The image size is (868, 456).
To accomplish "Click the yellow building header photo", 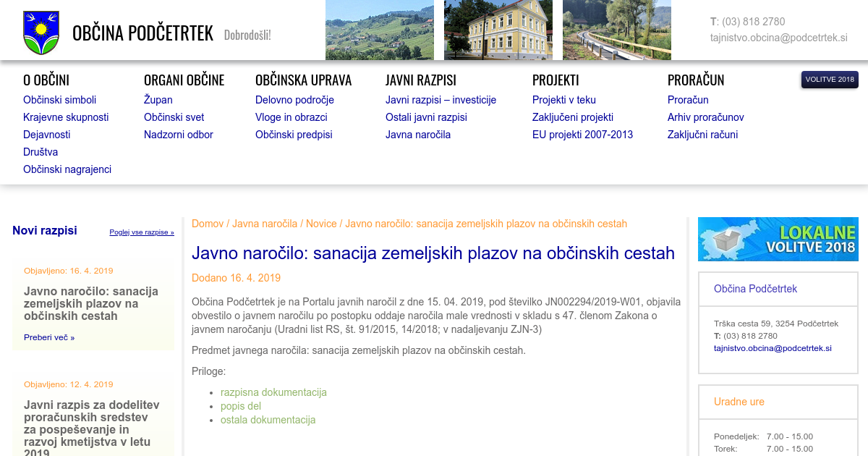I will (x=498, y=30).
